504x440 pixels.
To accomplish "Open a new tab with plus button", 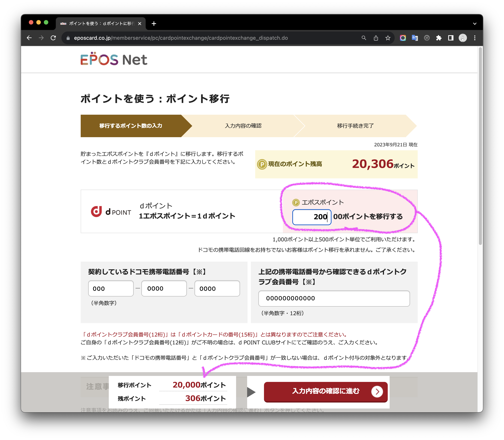I will coord(154,24).
